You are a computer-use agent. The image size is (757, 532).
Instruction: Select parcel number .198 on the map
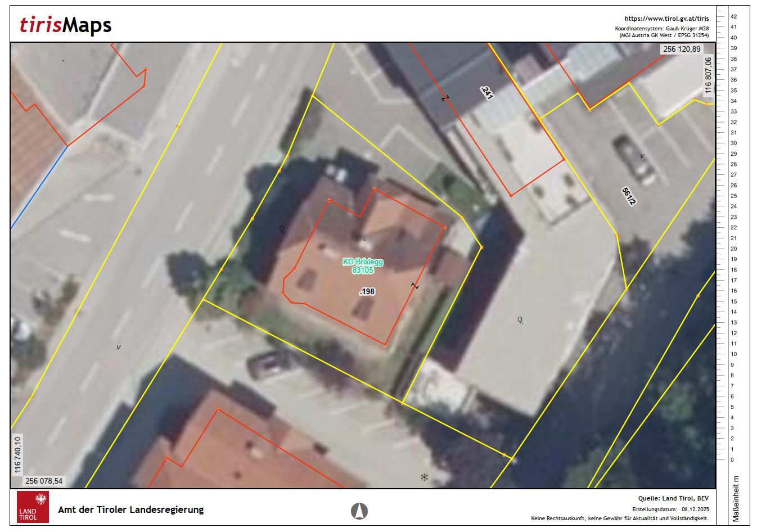pos(367,291)
